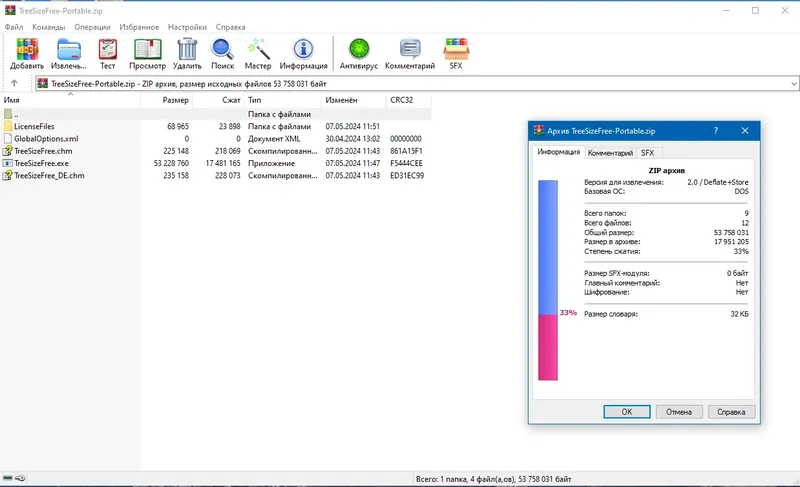Image resolution: width=800 pixels, height=487 pixels.
Task: Click the drive icon in status bar
Action: coord(7,478)
